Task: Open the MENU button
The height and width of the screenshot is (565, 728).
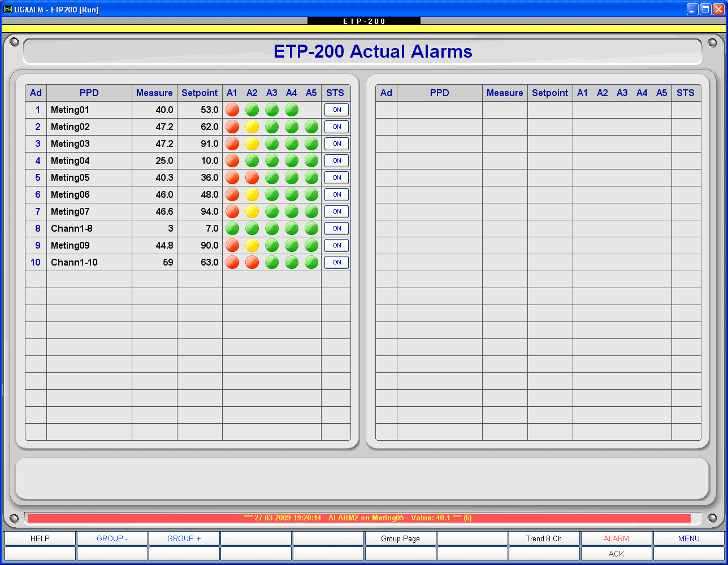Action: point(688,538)
